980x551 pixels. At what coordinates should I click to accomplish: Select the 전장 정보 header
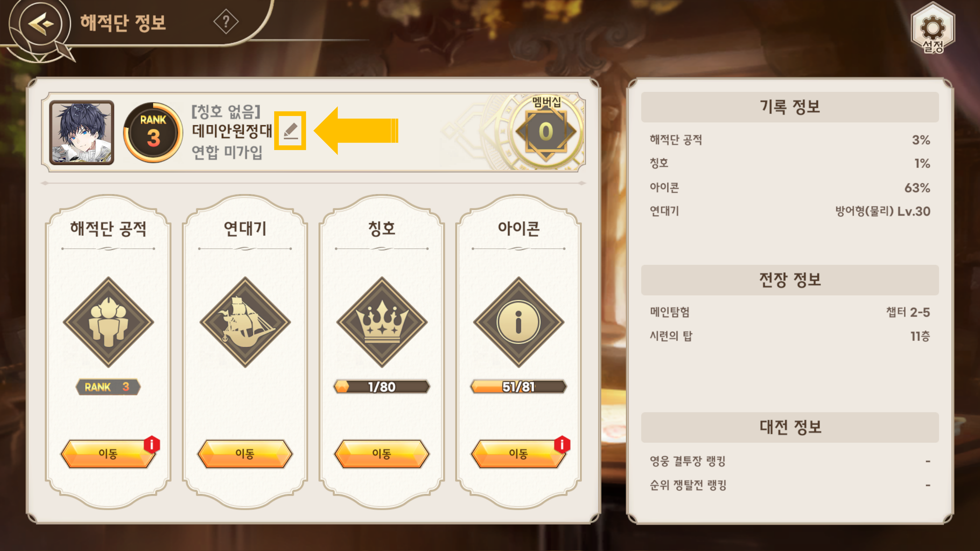pyautogui.click(x=790, y=280)
